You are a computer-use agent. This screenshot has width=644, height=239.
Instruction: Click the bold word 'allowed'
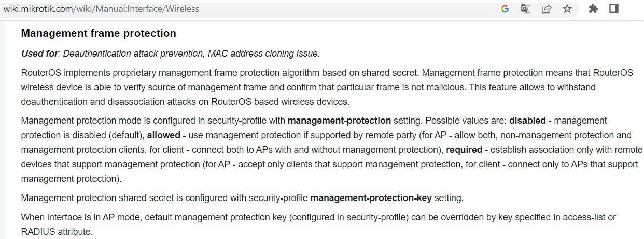click(163, 135)
